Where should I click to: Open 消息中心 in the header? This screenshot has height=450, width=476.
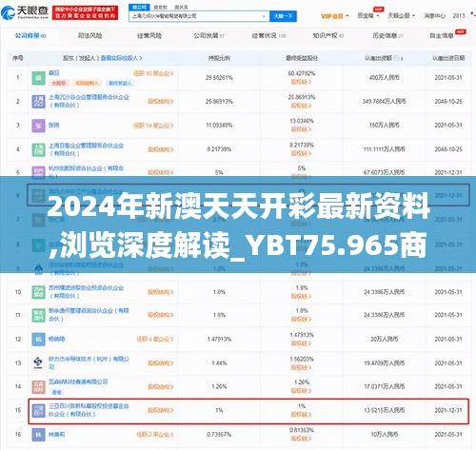point(434,15)
